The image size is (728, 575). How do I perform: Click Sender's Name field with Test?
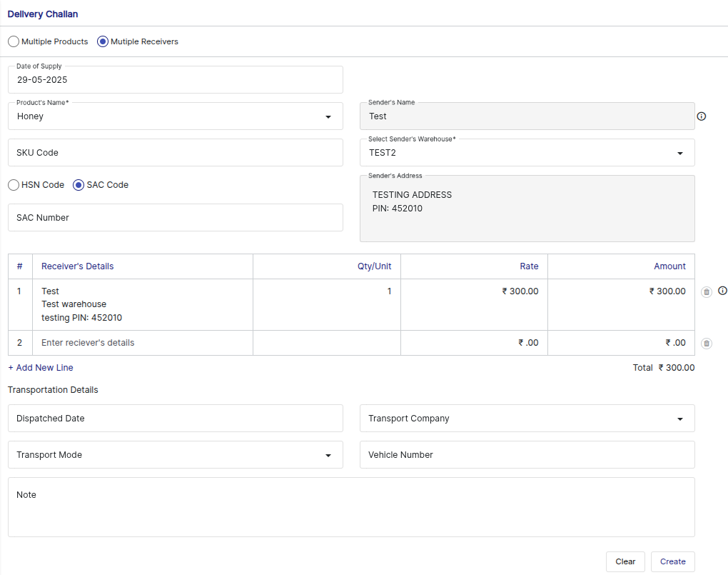click(x=527, y=116)
